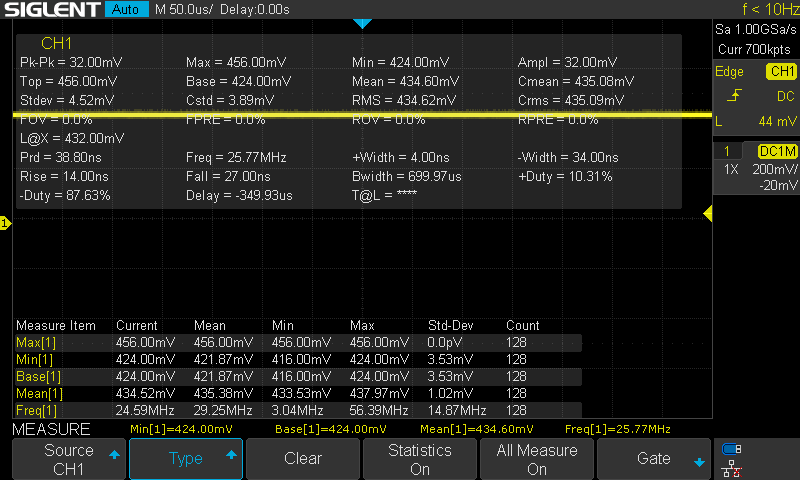Image resolution: width=800 pixels, height=480 pixels.
Task: Click the Stdev = 4.52mV measurement
Action: tap(67, 100)
